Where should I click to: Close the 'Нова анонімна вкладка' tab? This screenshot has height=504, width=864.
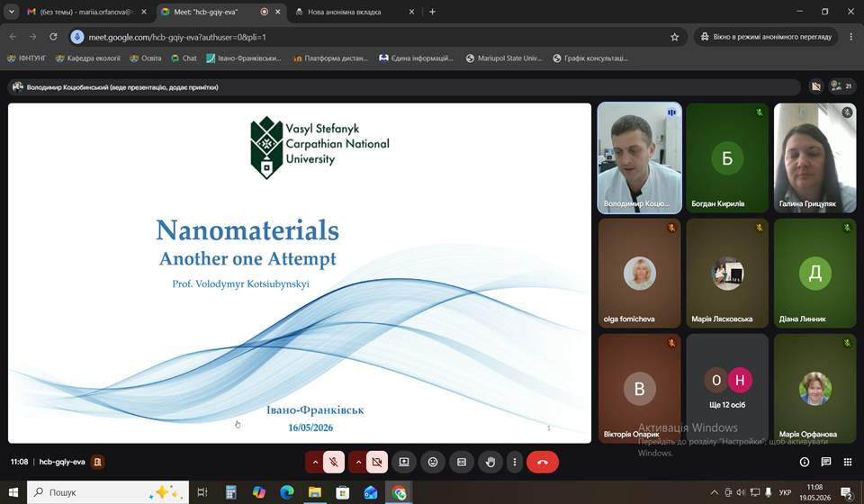coord(411,12)
